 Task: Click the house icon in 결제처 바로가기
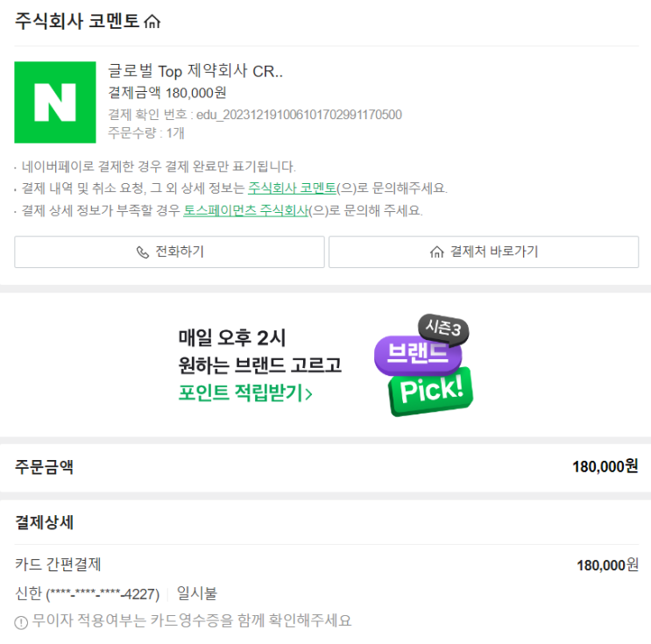point(437,252)
